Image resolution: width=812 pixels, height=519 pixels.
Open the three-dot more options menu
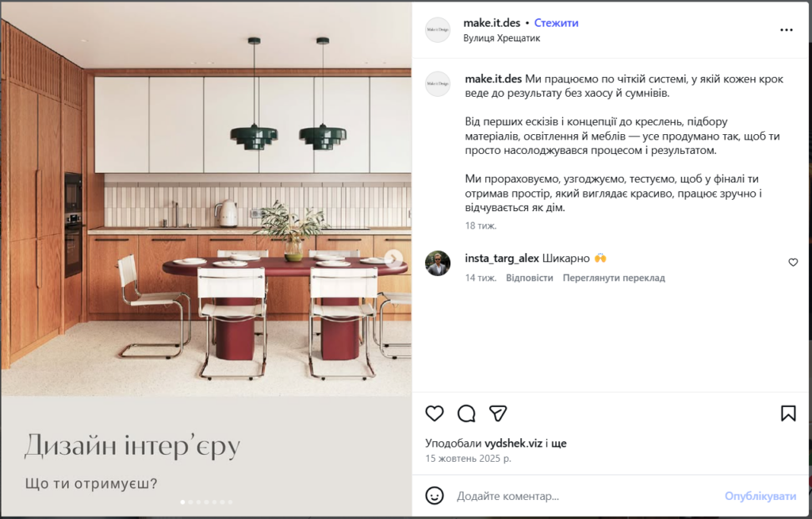click(x=786, y=30)
